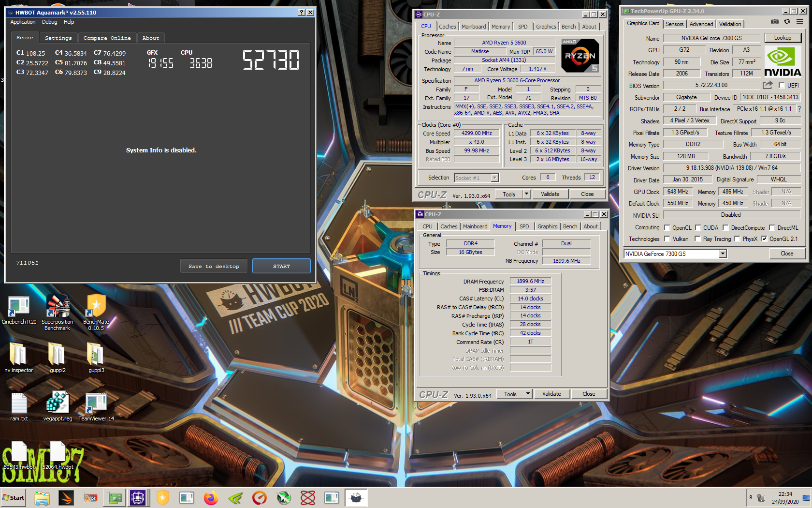
Task: Switch to Advanced tab in GPU-Z
Action: 701,24
